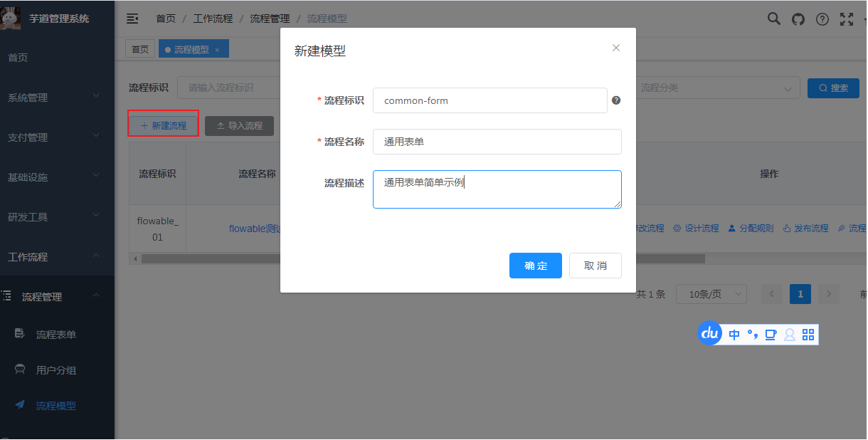This screenshot has width=868, height=440.
Task: Toggle Chinese/English mode on input toolbar
Action: click(x=734, y=335)
